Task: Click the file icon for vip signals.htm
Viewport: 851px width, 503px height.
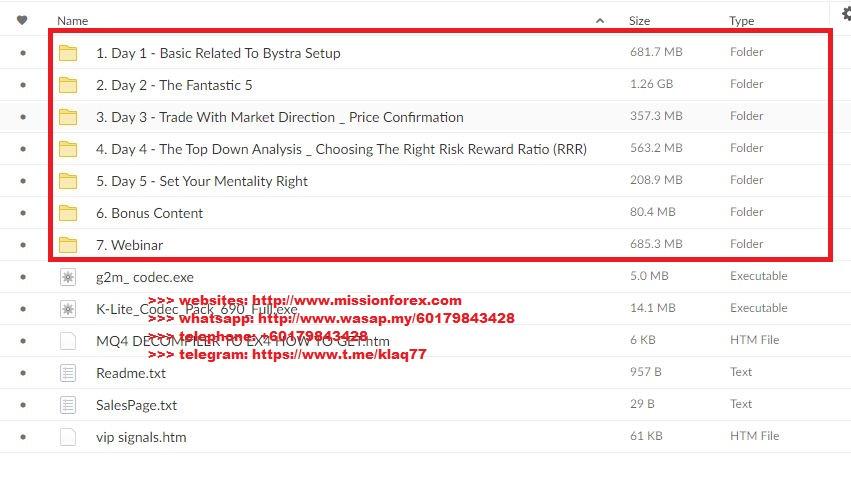Action: click(x=68, y=437)
